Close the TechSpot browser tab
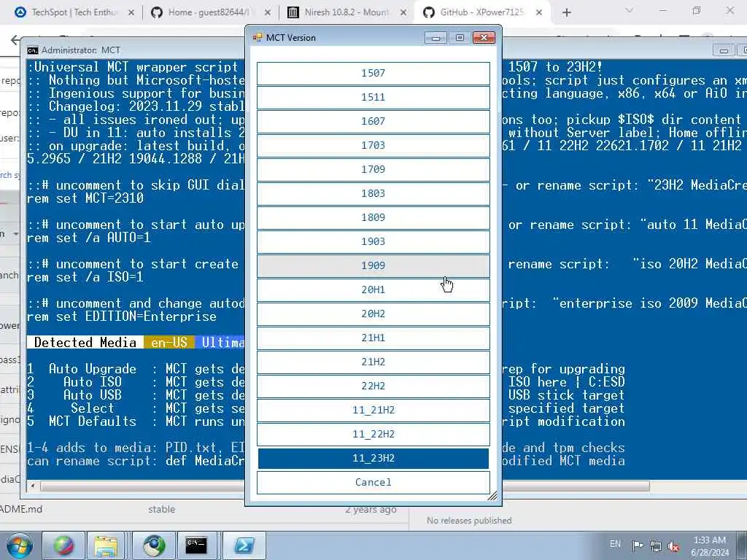The image size is (747, 560). [x=131, y=12]
